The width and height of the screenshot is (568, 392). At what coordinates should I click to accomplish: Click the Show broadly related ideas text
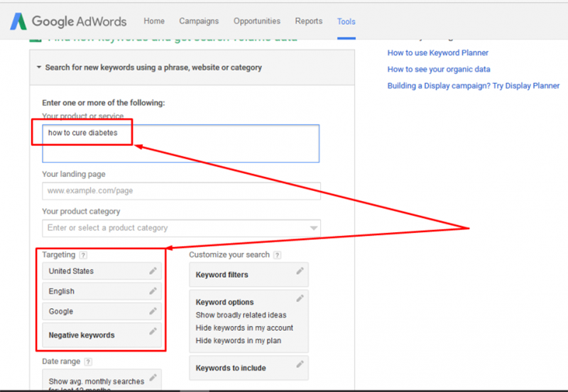click(x=241, y=315)
